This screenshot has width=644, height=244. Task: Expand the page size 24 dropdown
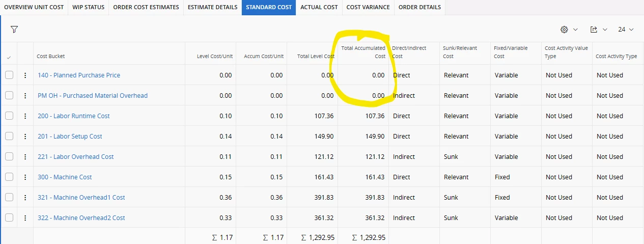[626, 30]
